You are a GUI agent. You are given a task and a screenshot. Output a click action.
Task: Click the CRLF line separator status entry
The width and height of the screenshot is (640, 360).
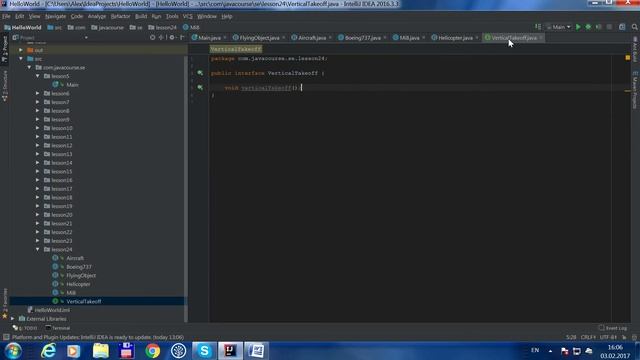[x=588, y=338]
